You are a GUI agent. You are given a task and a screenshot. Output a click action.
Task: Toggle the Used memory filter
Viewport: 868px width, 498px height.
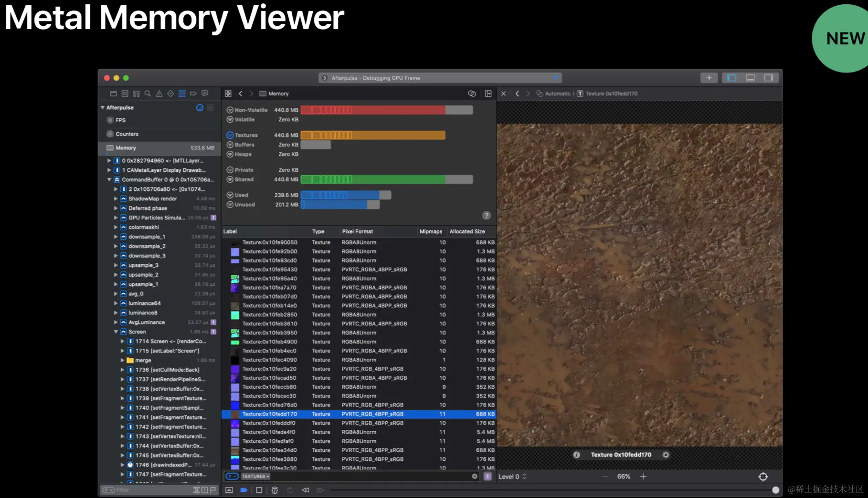[x=230, y=195]
